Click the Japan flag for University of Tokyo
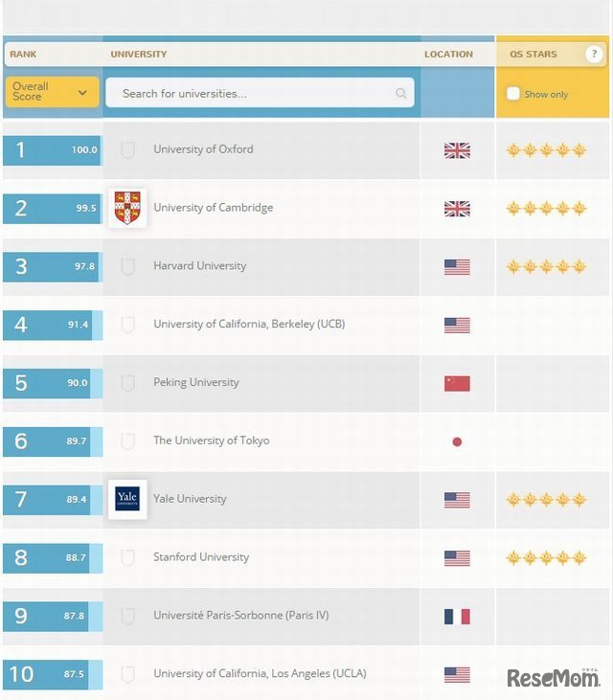Viewport: 613px width, 700px height. click(x=457, y=441)
